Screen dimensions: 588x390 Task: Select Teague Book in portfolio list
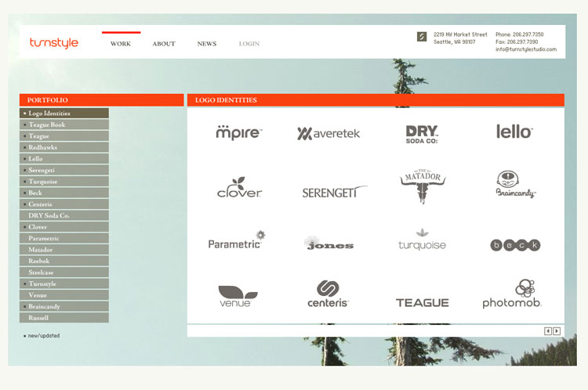tap(64, 125)
